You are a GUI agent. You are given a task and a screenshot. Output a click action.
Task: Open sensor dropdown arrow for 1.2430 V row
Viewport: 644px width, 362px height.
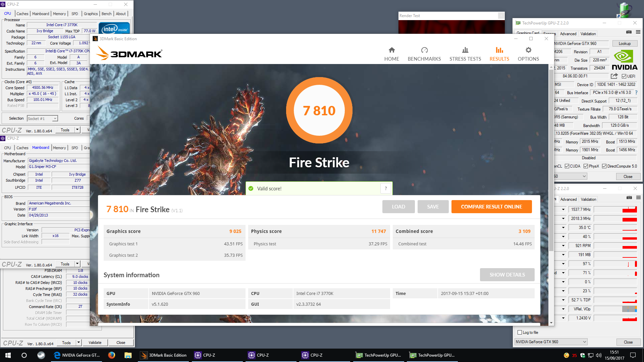pos(563,318)
